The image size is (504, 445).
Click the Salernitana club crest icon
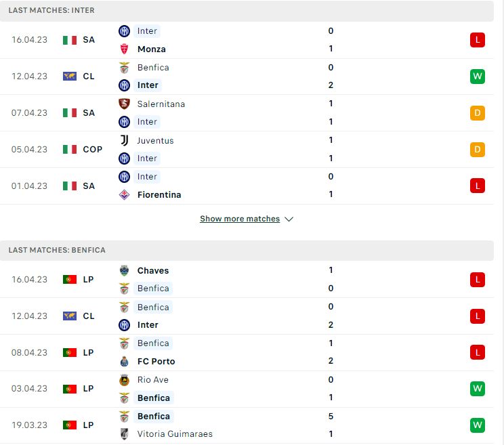pyautogui.click(x=124, y=104)
